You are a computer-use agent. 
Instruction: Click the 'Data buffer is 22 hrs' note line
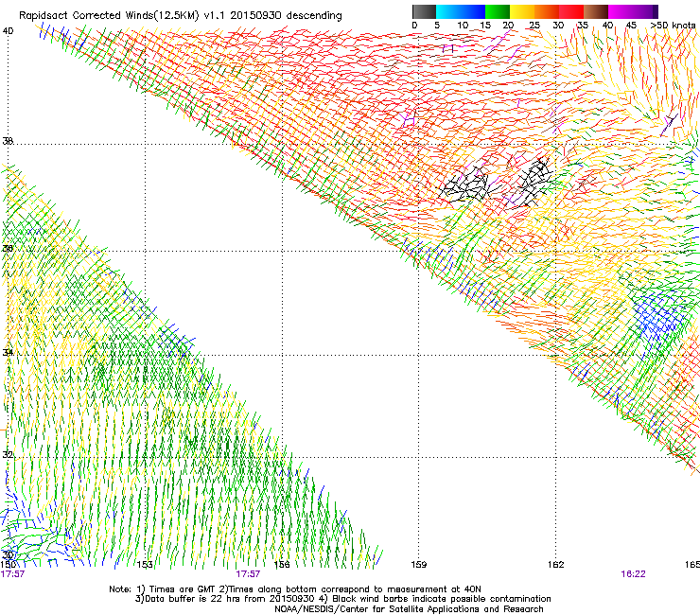[x=342, y=599]
